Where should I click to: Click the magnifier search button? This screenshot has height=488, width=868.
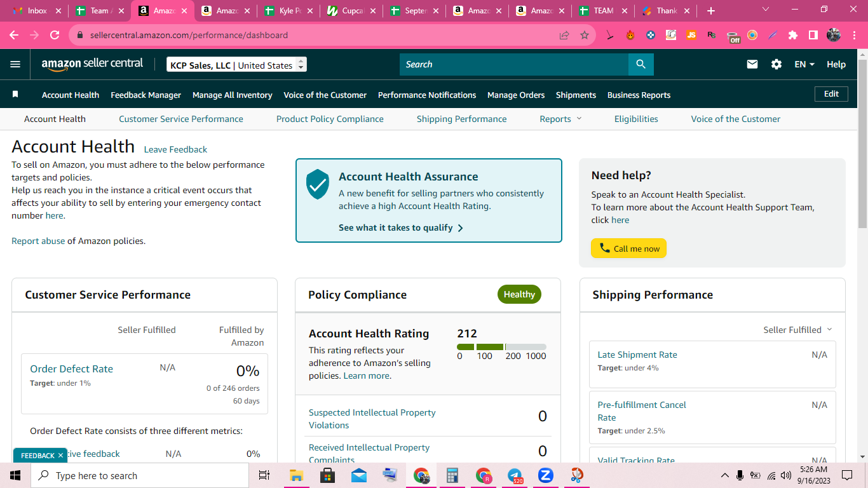click(x=641, y=64)
